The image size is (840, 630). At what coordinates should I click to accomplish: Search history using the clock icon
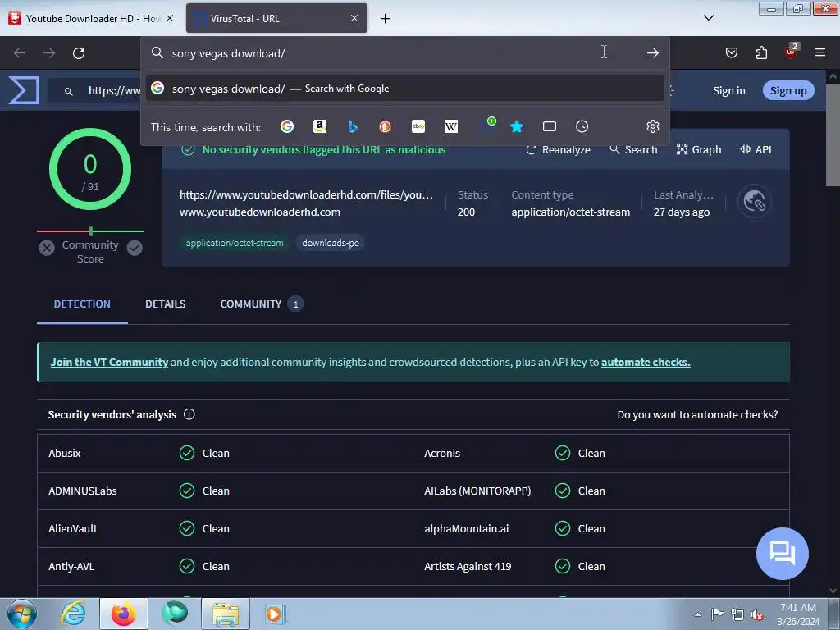pyautogui.click(x=582, y=126)
